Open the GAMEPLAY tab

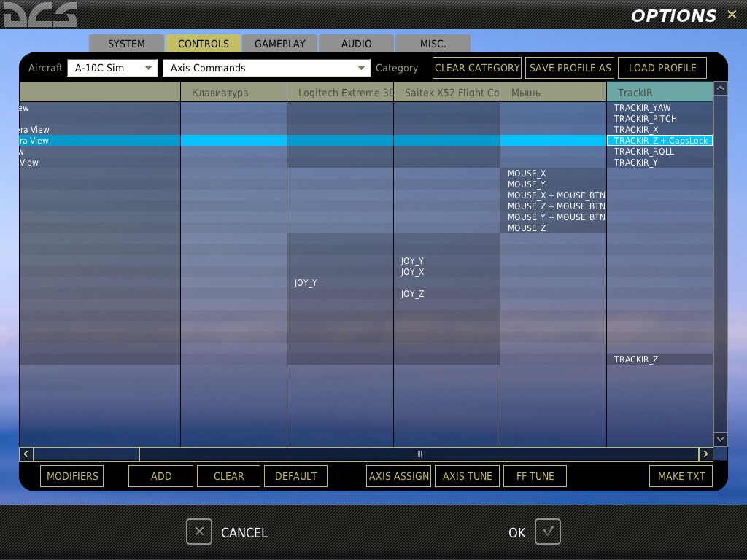[280, 44]
